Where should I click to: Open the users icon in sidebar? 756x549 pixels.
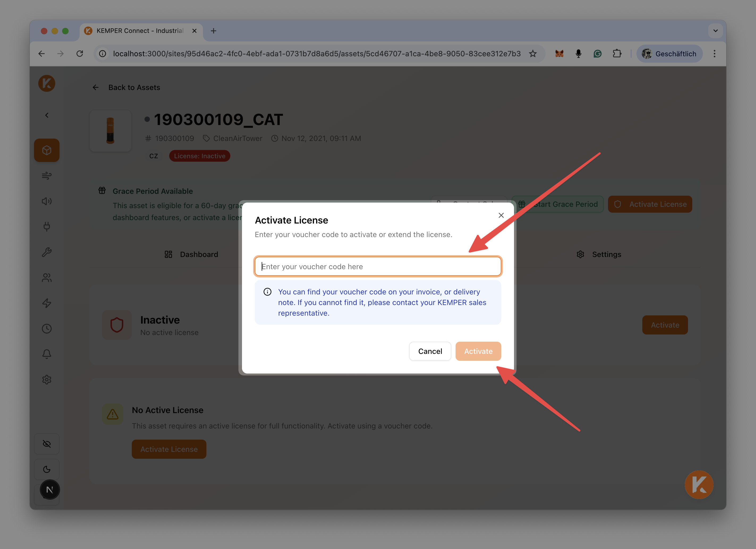coord(47,277)
